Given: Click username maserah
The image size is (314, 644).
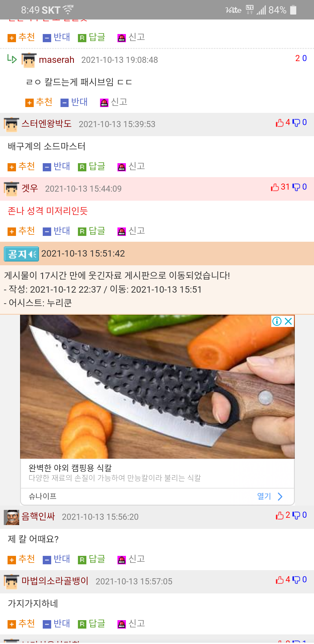Looking at the screenshot, I should point(57,60).
